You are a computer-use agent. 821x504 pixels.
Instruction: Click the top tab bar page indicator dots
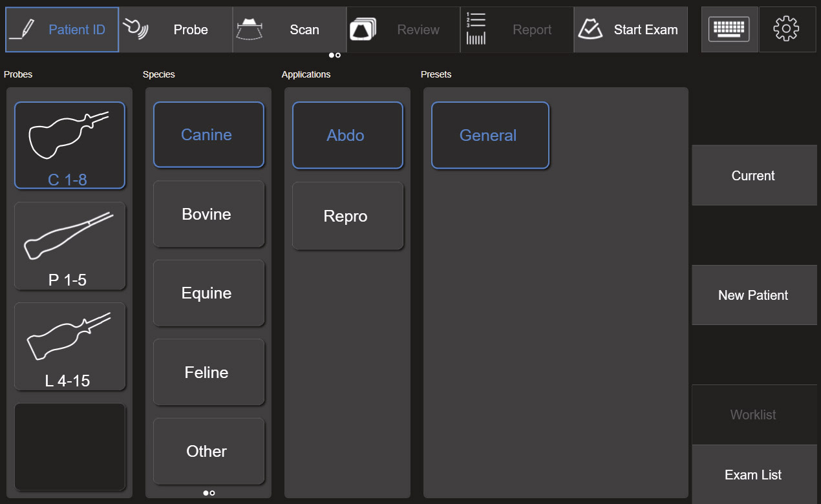click(x=335, y=56)
